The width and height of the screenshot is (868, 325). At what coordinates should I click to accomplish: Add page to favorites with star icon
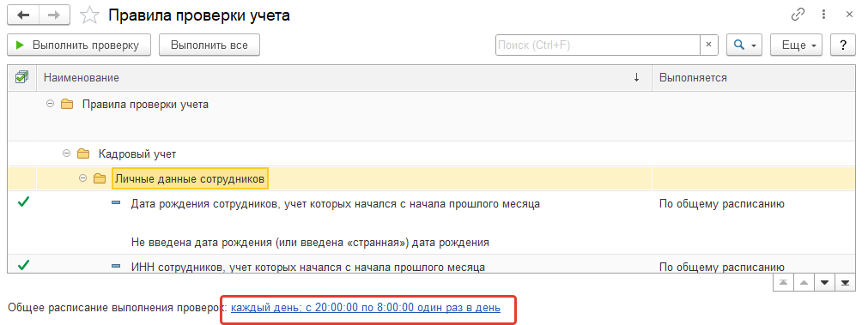pos(88,15)
